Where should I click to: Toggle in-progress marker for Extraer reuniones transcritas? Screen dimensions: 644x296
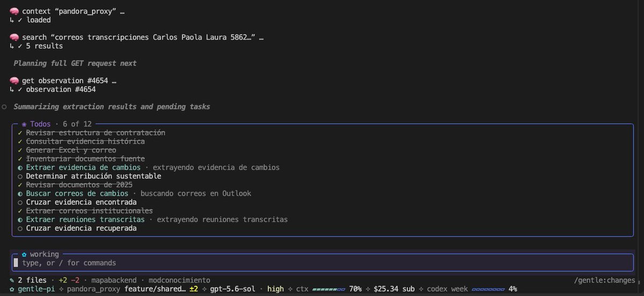coord(20,219)
